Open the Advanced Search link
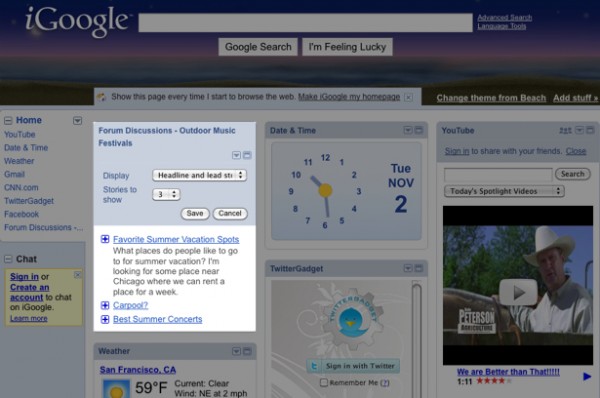The width and height of the screenshot is (600, 398). 504,18
